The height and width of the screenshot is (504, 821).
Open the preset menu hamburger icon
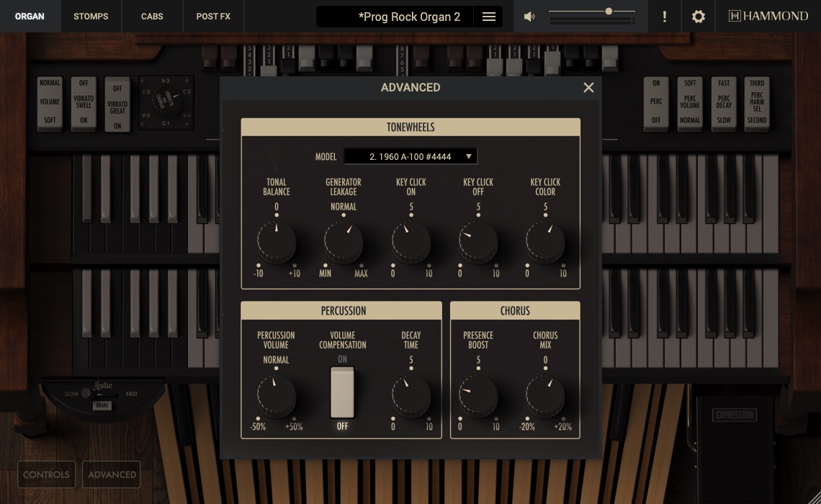tap(488, 17)
